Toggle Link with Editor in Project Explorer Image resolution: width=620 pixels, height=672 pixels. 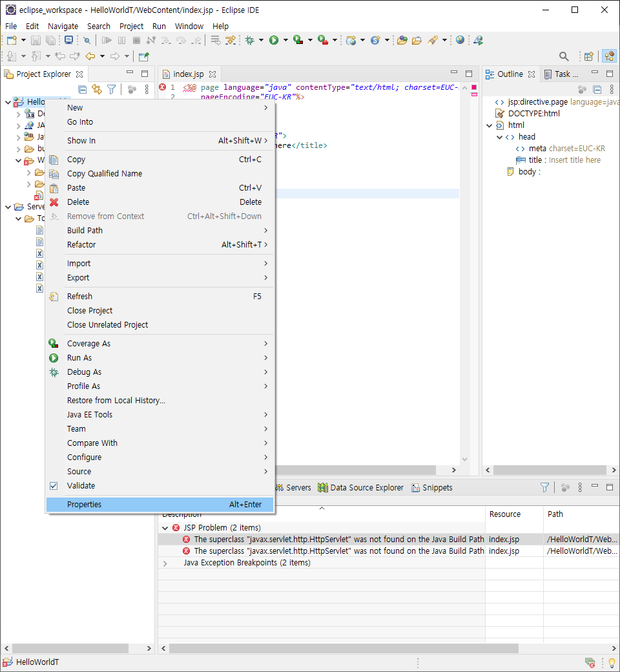pos(97,89)
